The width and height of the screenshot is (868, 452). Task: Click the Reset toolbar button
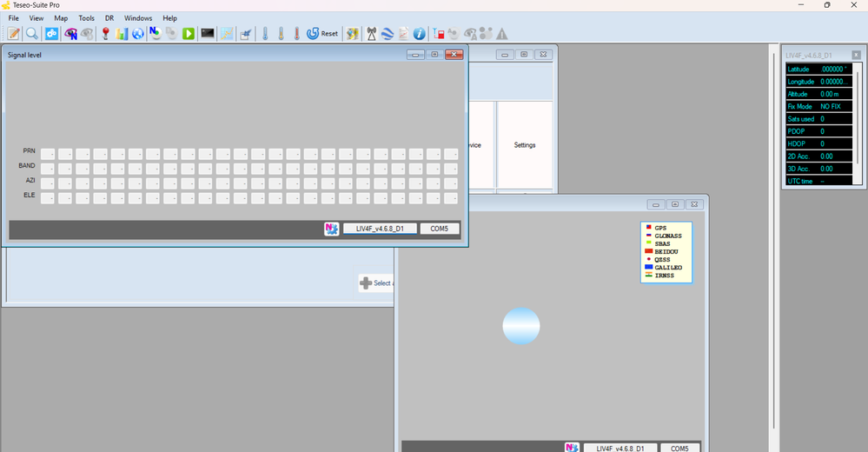click(x=322, y=34)
